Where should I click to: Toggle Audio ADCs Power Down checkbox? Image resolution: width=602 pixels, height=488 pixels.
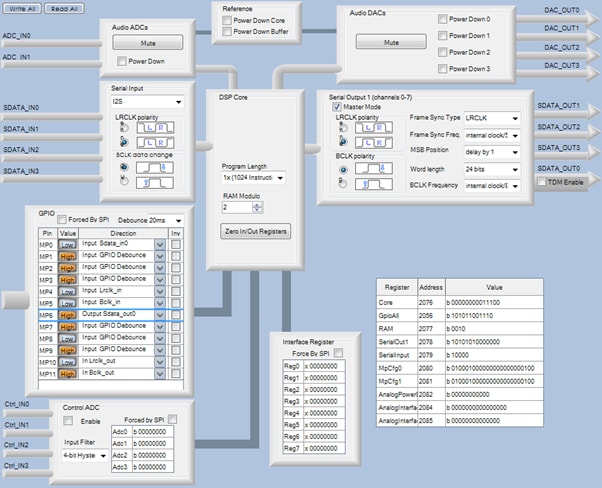[122, 61]
